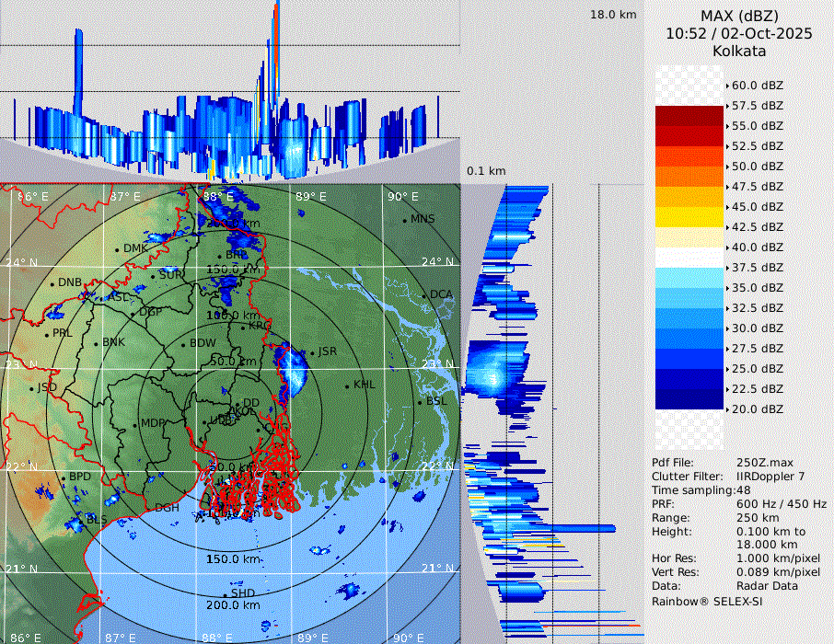Pick the darkest navy swatch in the legend
The width and height of the screenshot is (834, 644).
(689, 398)
